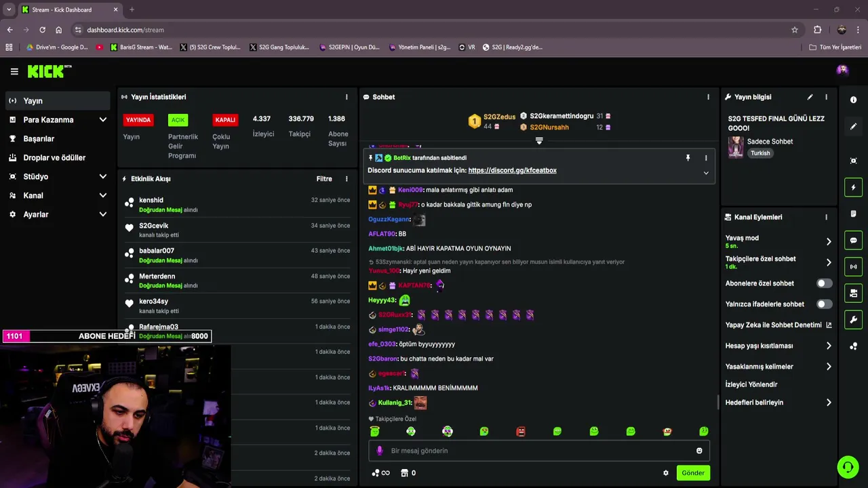Click S2Gcevik follow activity entry
868x488 pixels.
(x=237, y=230)
